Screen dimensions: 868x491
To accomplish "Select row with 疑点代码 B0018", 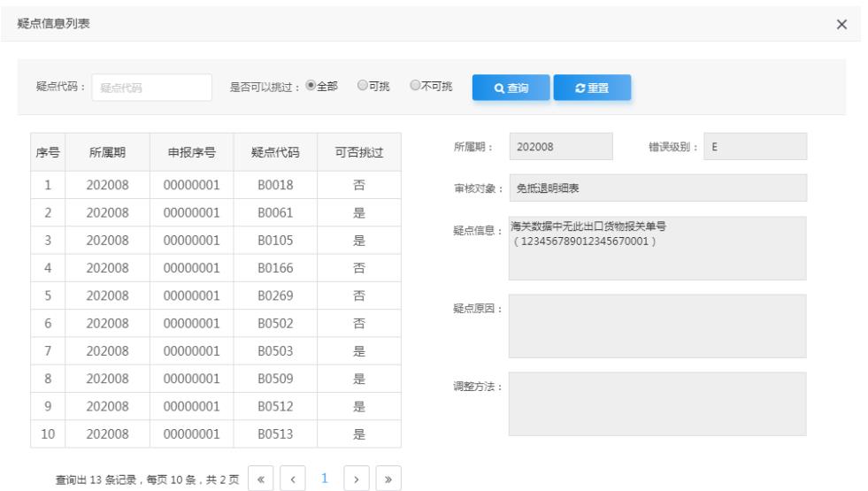I will (x=274, y=187).
